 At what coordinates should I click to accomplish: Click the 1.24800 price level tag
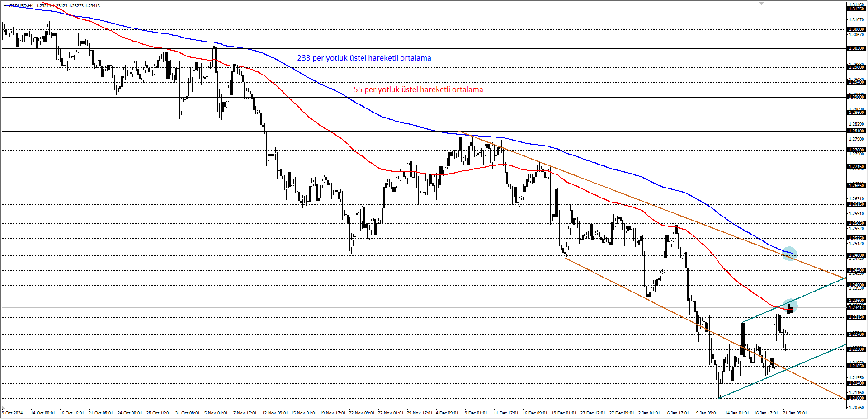(856, 255)
